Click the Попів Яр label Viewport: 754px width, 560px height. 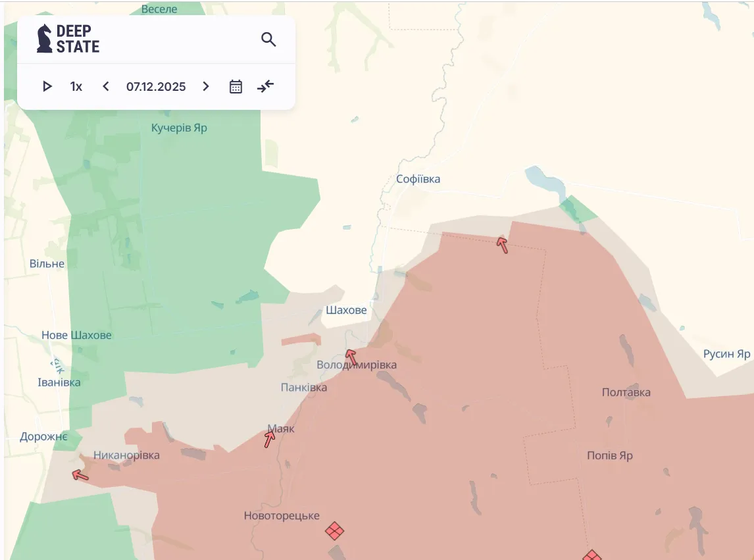pyautogui.click(x=609, y=455)
